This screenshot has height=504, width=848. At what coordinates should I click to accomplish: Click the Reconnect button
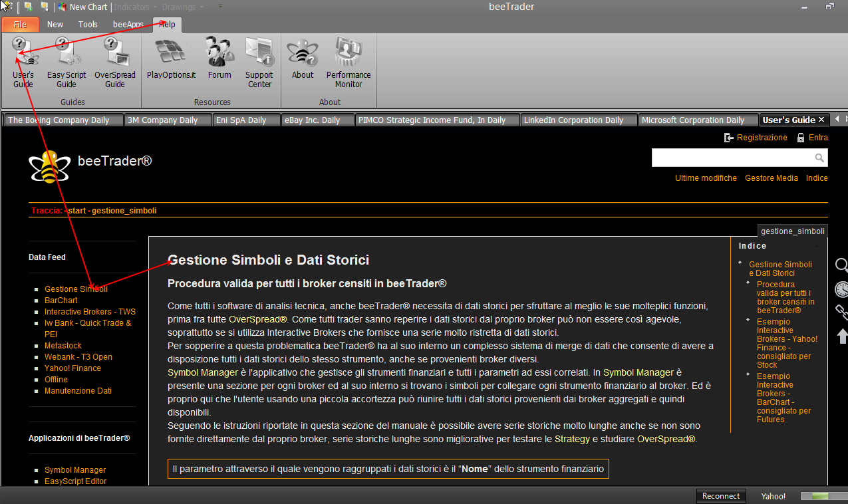pyautogui.click(x=721, y=496)
